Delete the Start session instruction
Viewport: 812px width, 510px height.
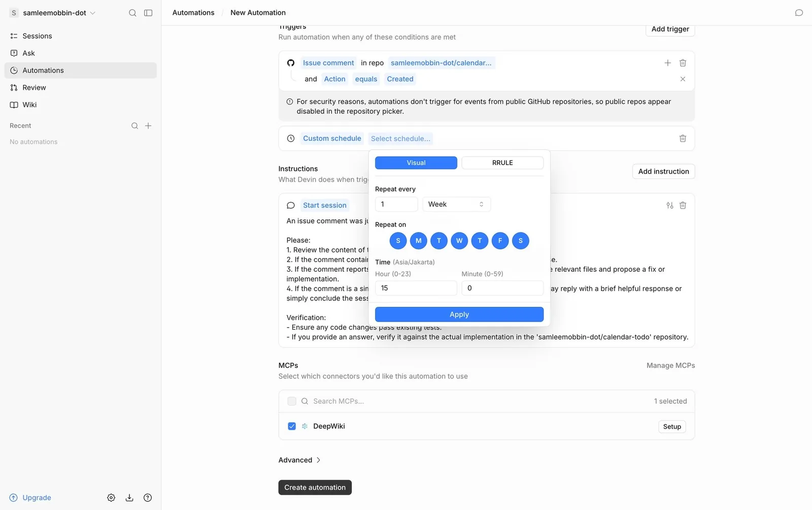tap(683, 205)
